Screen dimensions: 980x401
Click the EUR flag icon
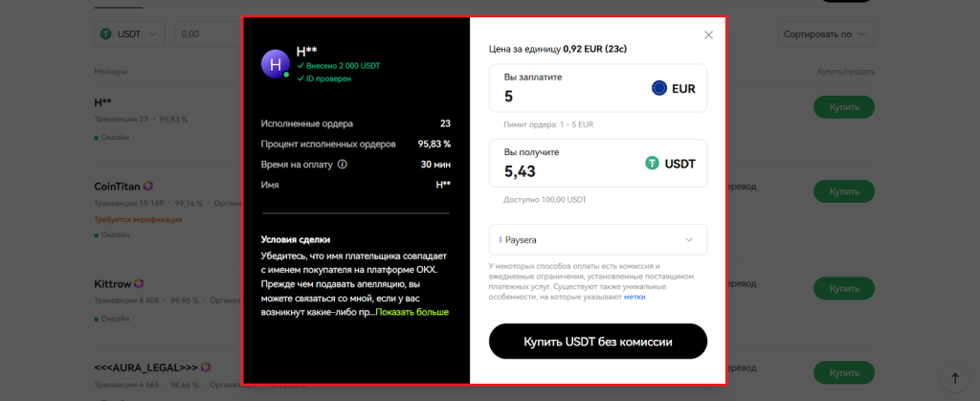pos(659,88)
